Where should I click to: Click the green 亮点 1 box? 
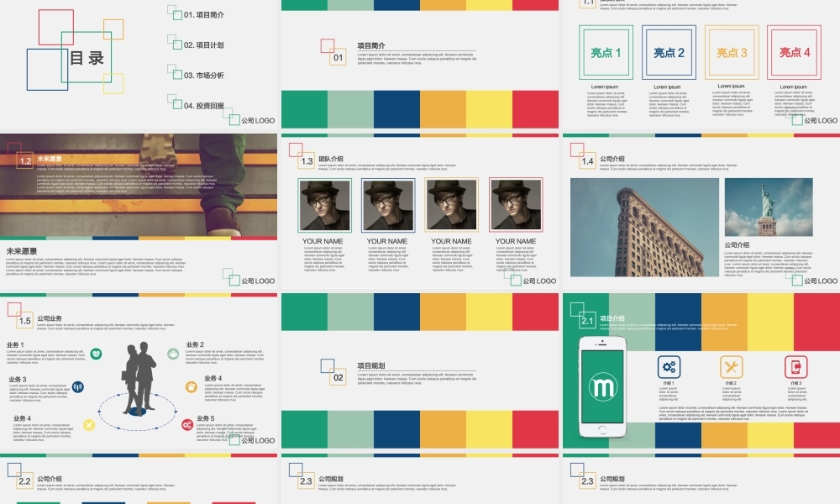click(606, 52)
